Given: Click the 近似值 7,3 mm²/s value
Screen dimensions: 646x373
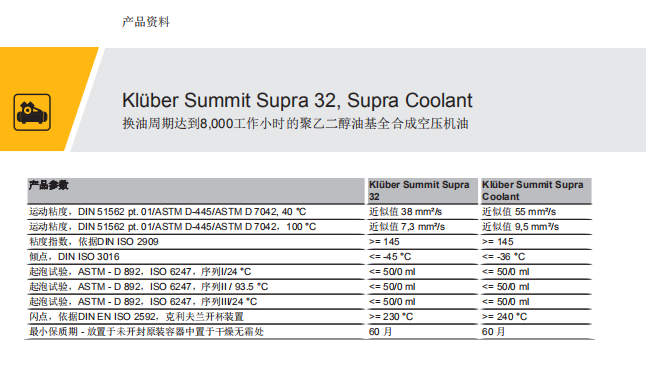Looking at the screenshot, I should [407, 227].
